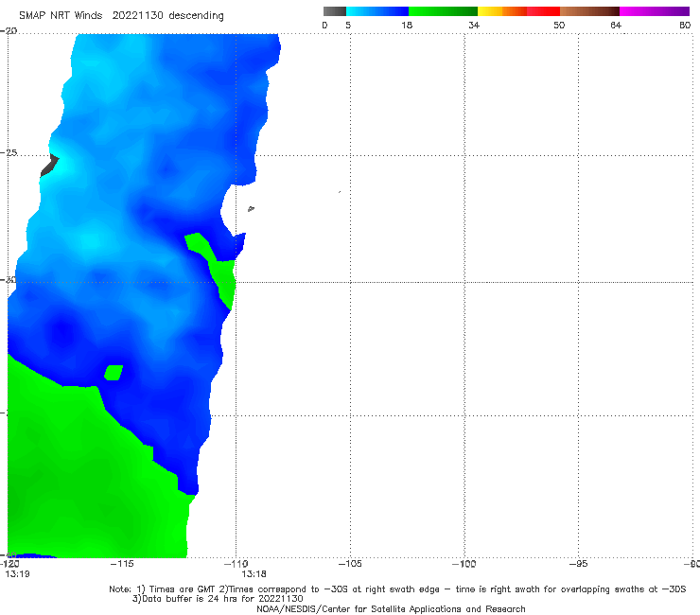Click the colorbar label '64'
The image size is (700, 615).
tap(616, 26)
